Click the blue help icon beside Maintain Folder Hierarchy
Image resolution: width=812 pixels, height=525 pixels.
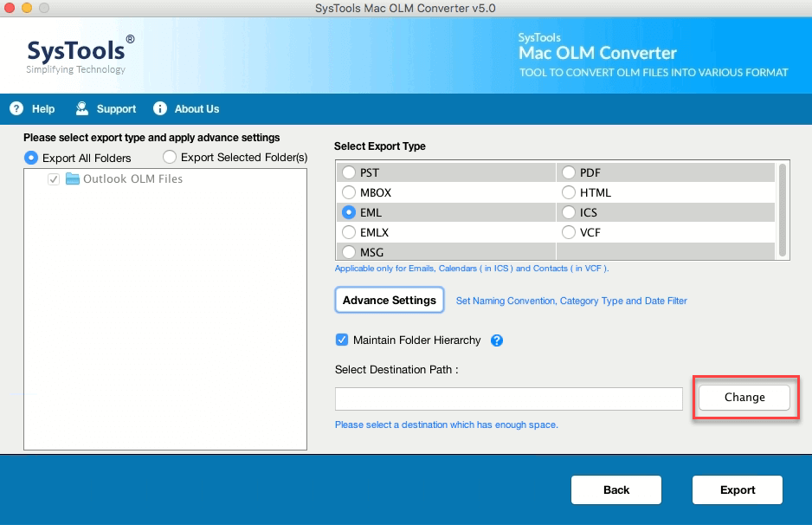497,340
